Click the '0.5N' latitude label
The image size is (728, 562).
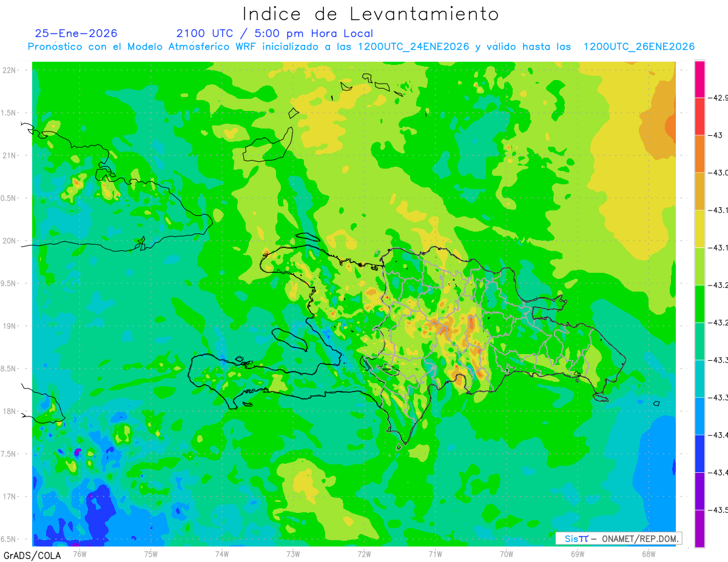pos(8,198)
